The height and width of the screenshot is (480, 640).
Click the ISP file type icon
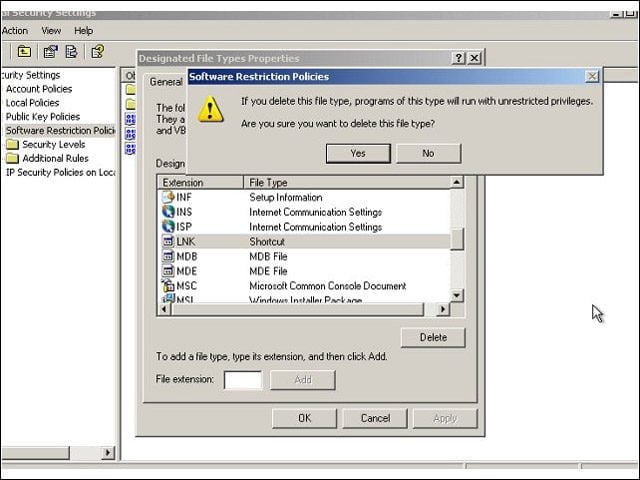pyautogui.click(x=168, y=227)
